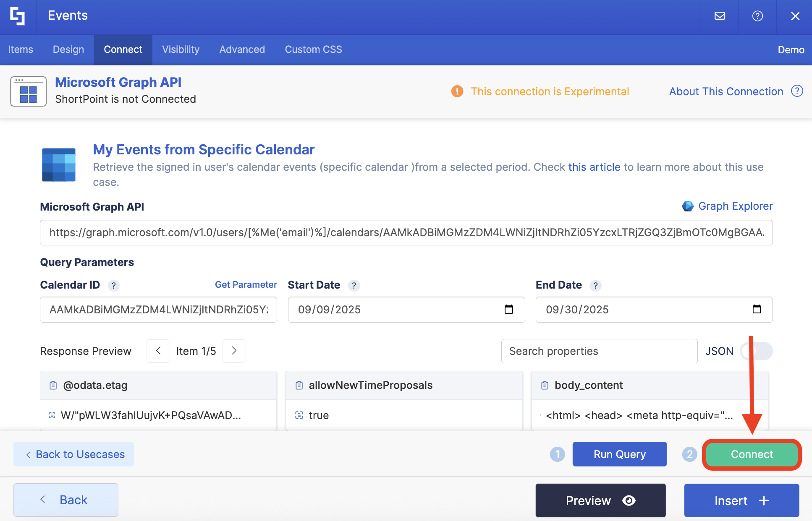Switch to the Design tab

coord(68,49)
